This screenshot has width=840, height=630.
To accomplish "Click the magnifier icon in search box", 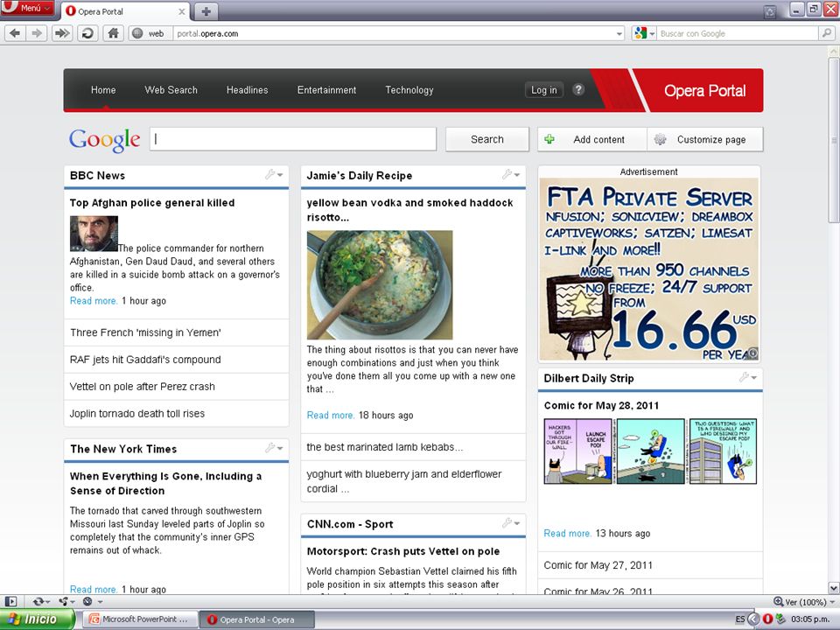I will click(827, 33).
